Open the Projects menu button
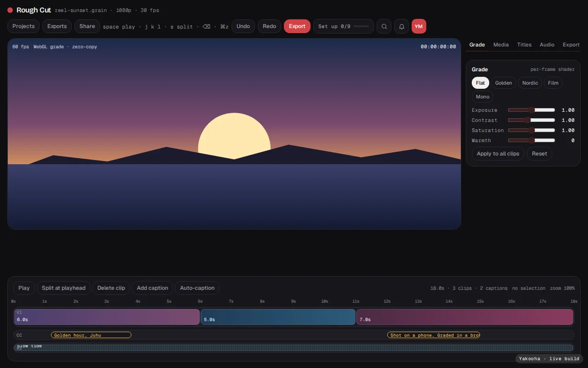Screen dimensions: 588x368 coord(23,26)
